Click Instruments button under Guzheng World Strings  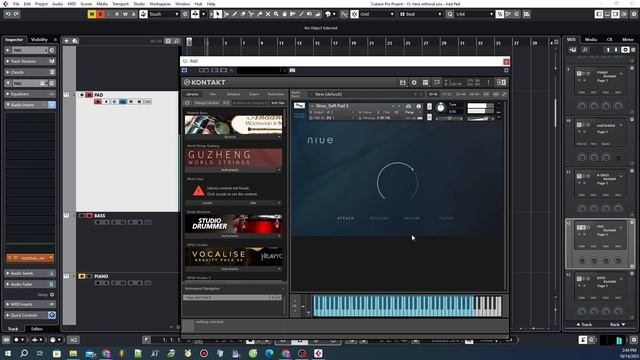coord(230,170)
